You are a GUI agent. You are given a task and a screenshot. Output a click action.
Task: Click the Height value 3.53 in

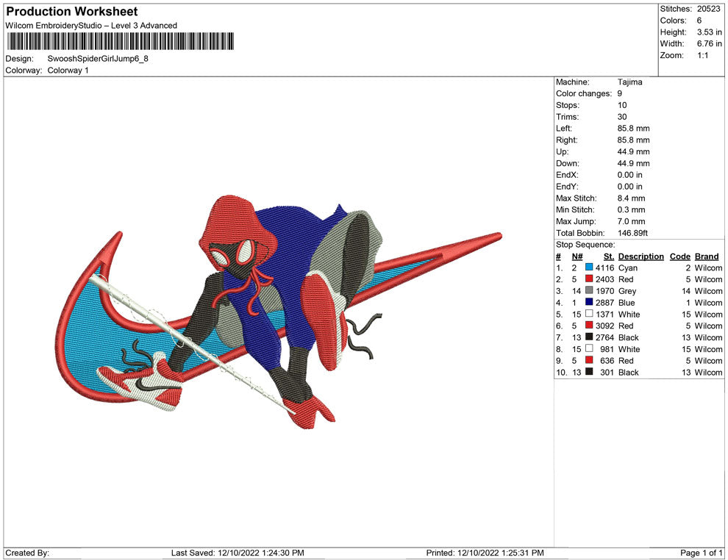pos(709,32)
